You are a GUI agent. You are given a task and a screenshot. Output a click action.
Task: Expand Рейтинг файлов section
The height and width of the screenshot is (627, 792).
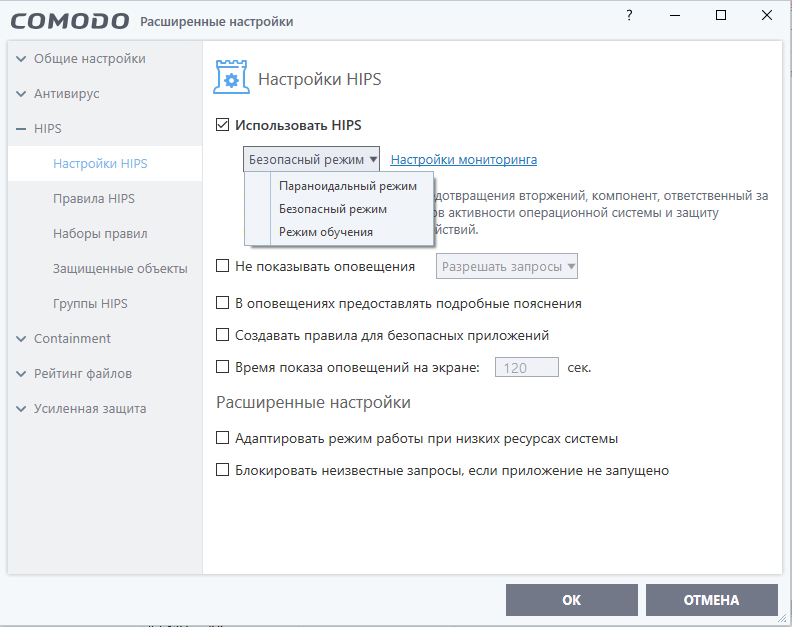click(x=21, y=374)
